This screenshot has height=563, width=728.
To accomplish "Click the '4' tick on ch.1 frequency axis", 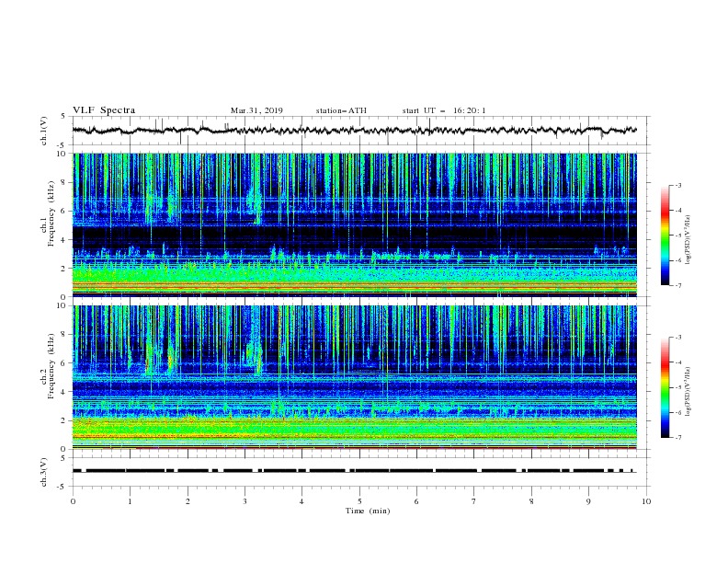I will [x=63, y=240].
